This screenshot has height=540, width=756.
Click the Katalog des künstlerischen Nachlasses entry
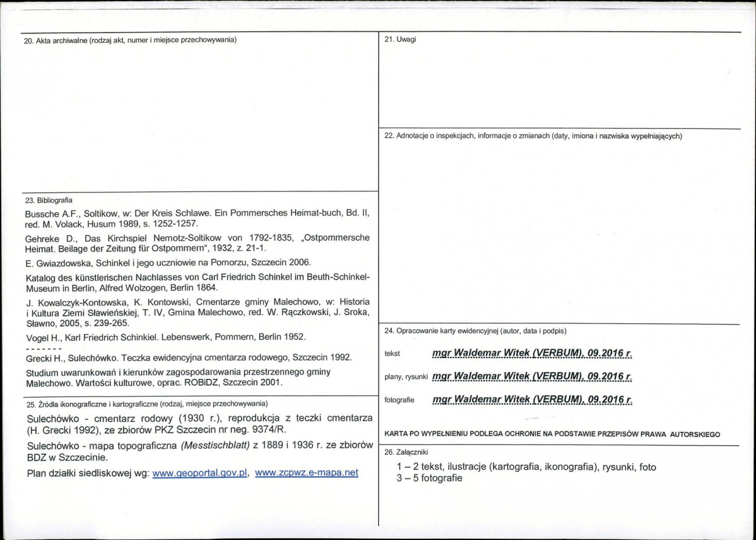pos(198,284)
